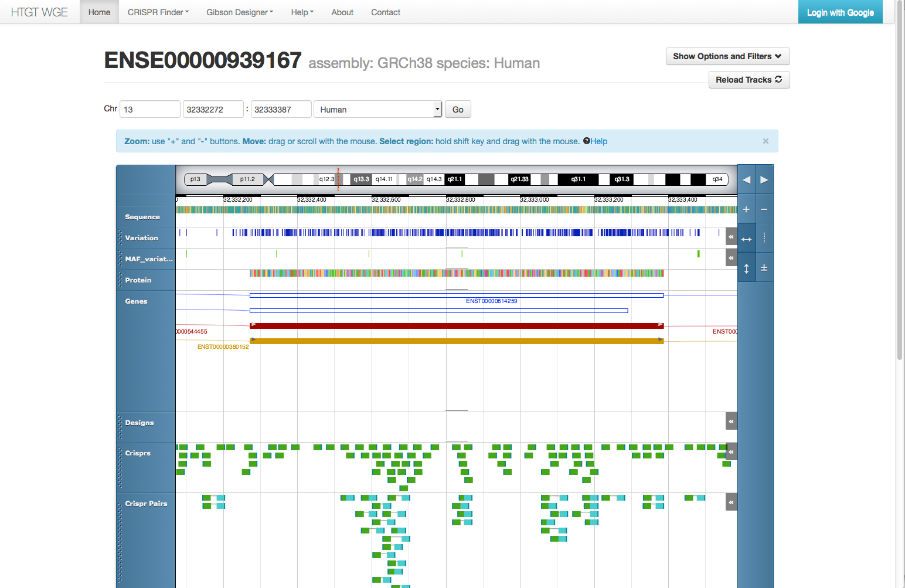The height and width of the screenshot is (588, 905).
Task: Expand Show Options and Filters
Action: (x=727, y=56)
